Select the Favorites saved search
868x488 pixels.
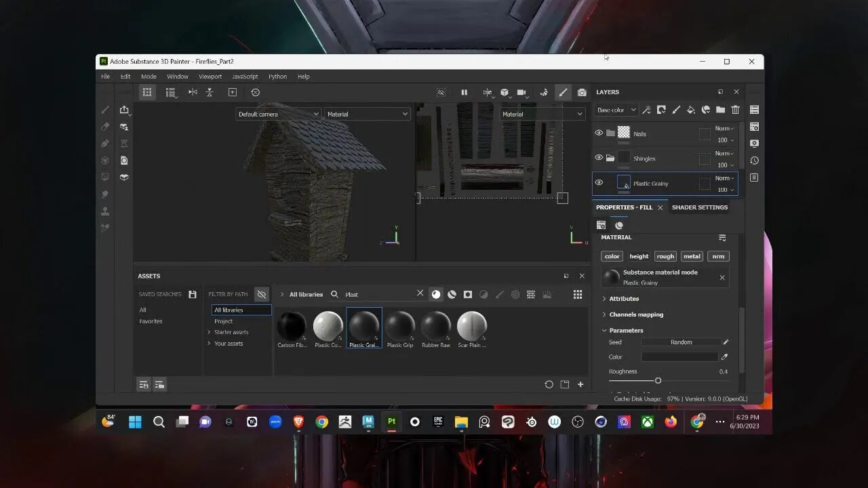(x=151, y=321)
